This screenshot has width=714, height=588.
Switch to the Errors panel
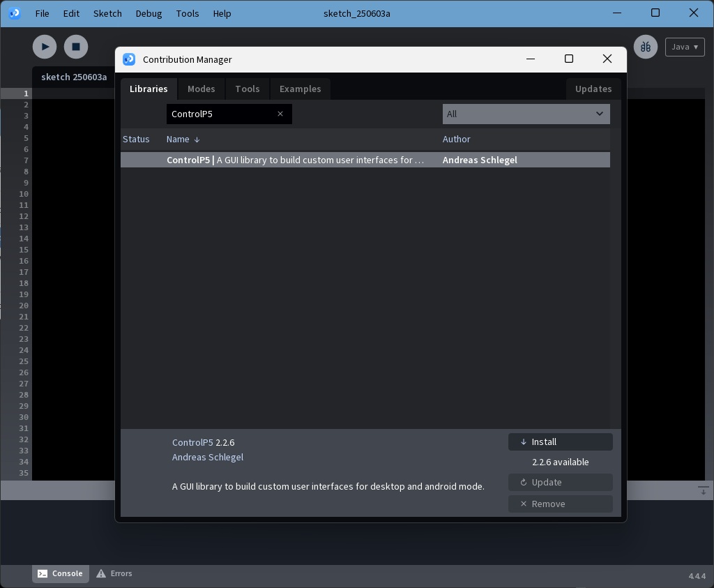114,573
